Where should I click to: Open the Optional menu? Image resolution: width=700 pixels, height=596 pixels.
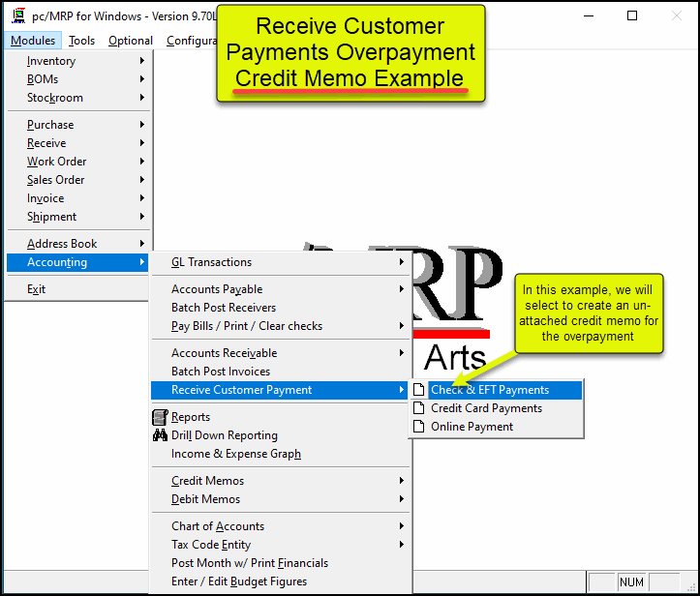(x=130, y=41)
